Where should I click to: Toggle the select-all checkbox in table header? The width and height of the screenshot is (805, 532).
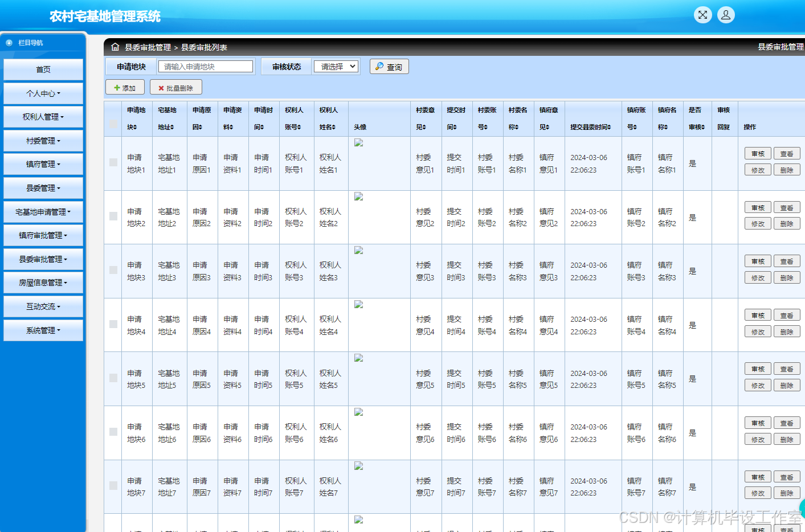click(113, 124)
